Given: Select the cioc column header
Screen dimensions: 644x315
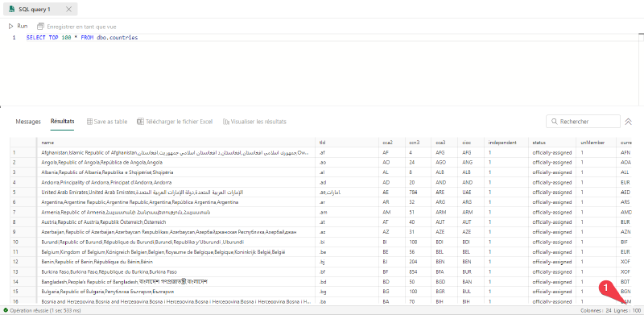Looking at the screenshot, I should [x=471, y=143].
